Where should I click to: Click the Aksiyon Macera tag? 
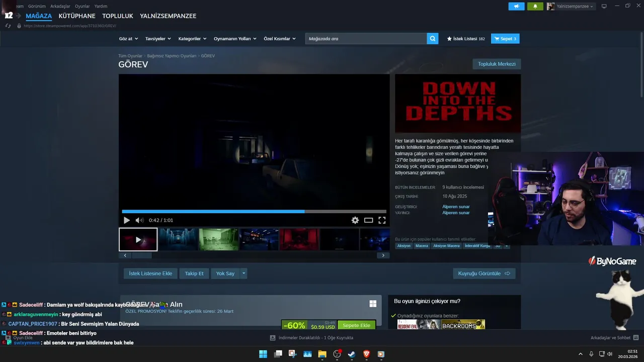click(447, 246)
